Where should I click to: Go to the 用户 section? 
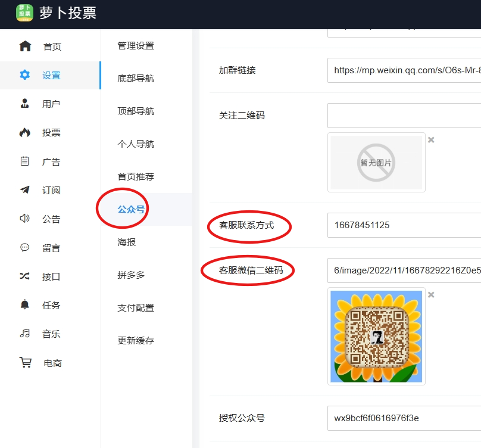click(51, 104)
